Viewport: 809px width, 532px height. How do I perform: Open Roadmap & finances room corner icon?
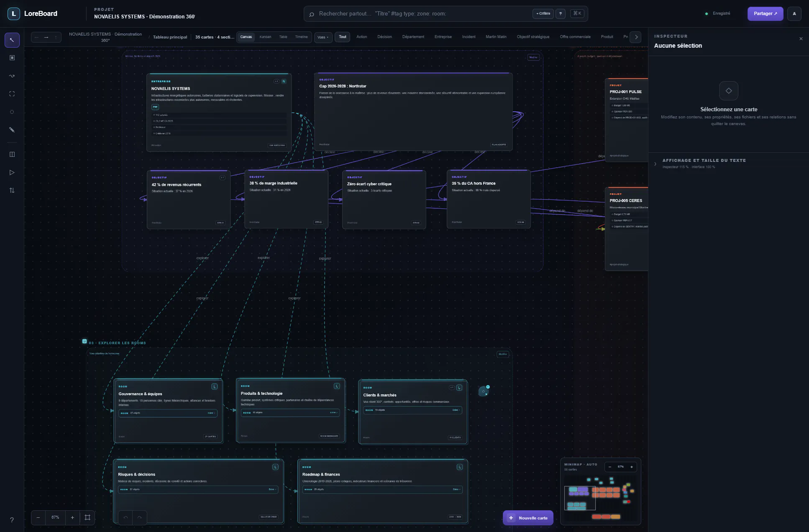pyautogui.click(x=460, y=467)
